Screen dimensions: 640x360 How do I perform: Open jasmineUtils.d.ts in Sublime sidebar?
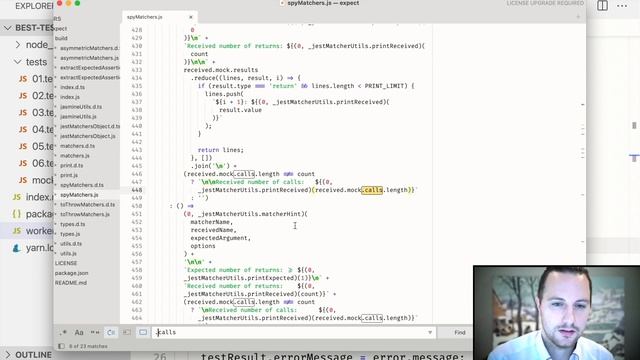(81, 107)
